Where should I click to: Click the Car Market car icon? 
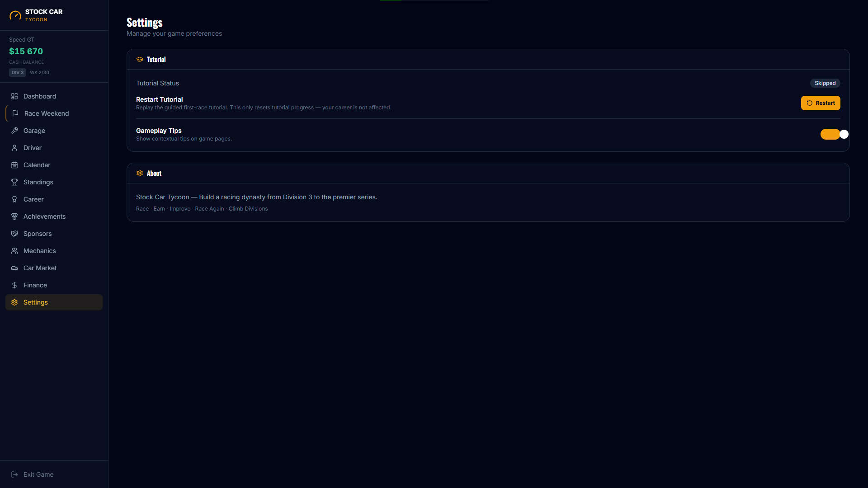tap(14, 268)
